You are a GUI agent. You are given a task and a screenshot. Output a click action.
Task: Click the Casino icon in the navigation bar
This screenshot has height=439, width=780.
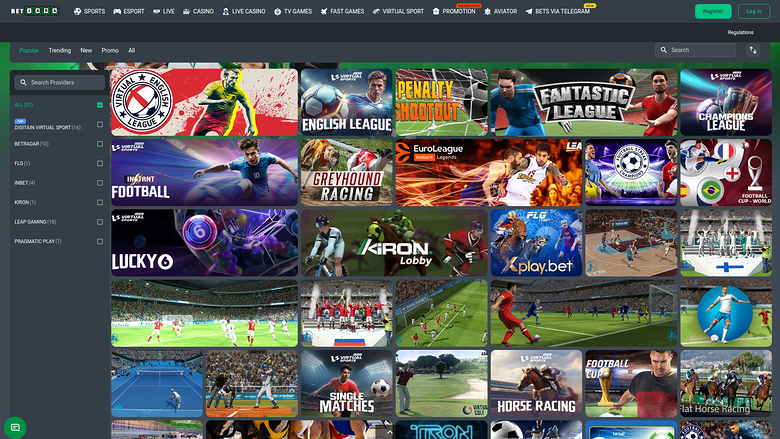click(186, 11)
